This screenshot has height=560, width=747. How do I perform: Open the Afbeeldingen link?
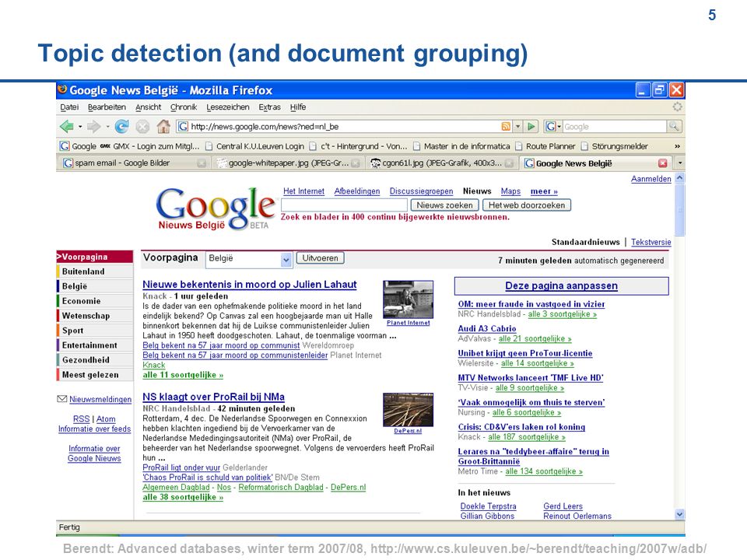click(357, 191)
